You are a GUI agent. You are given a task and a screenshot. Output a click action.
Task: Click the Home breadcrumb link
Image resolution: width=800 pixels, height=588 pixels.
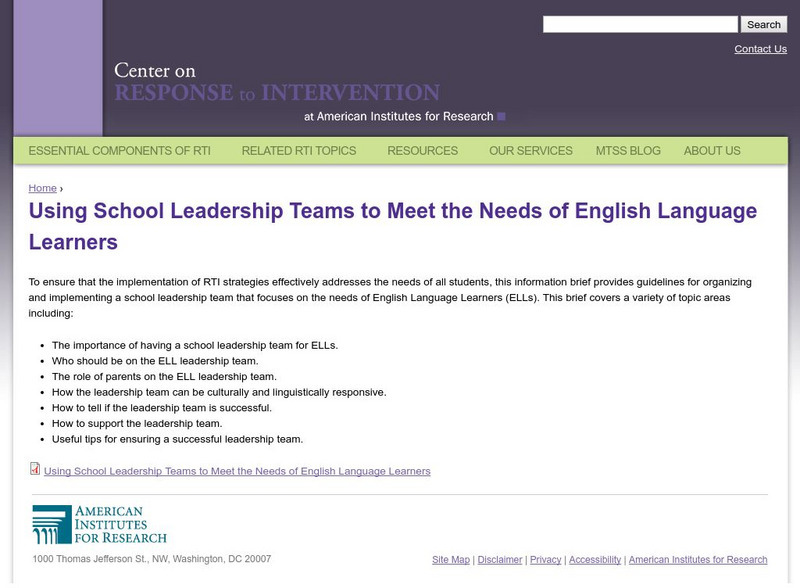point(43,188)
